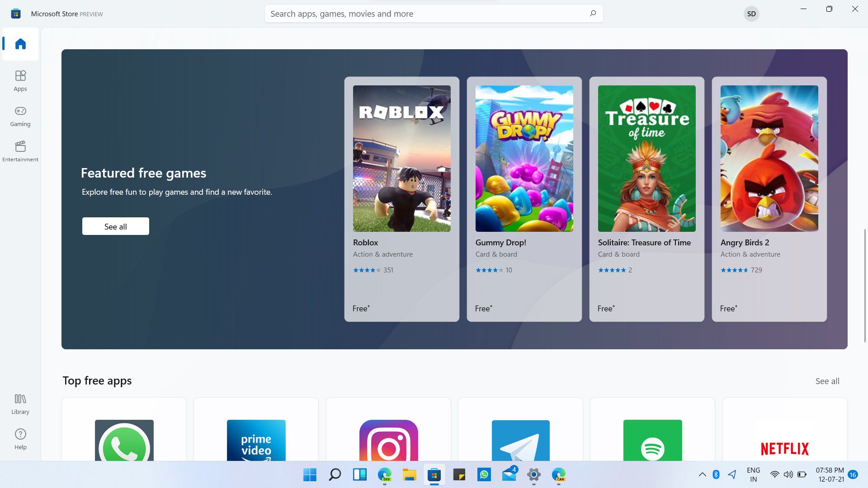Open the Home tab in sidebar

click(20, 44)
